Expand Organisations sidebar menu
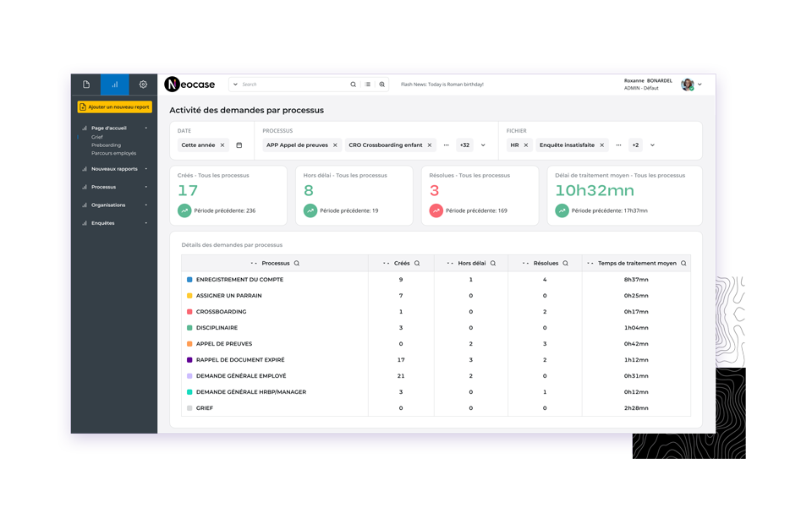The height and width of the screenshot is (508, 812). pyautogui.click(x=114, y=205)
